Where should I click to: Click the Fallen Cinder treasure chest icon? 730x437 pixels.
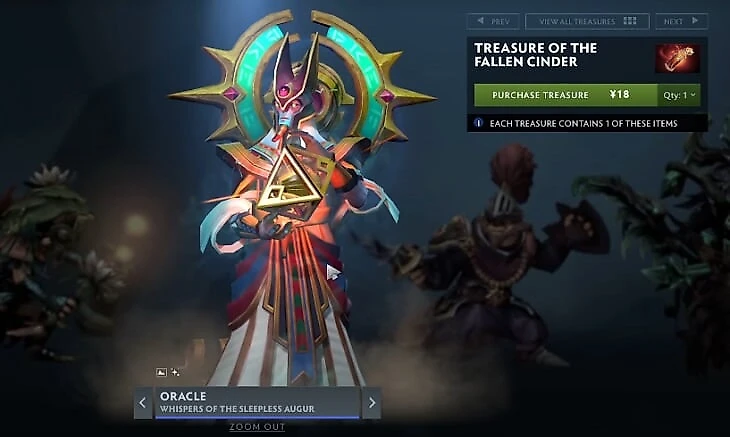tap(677, 58)
